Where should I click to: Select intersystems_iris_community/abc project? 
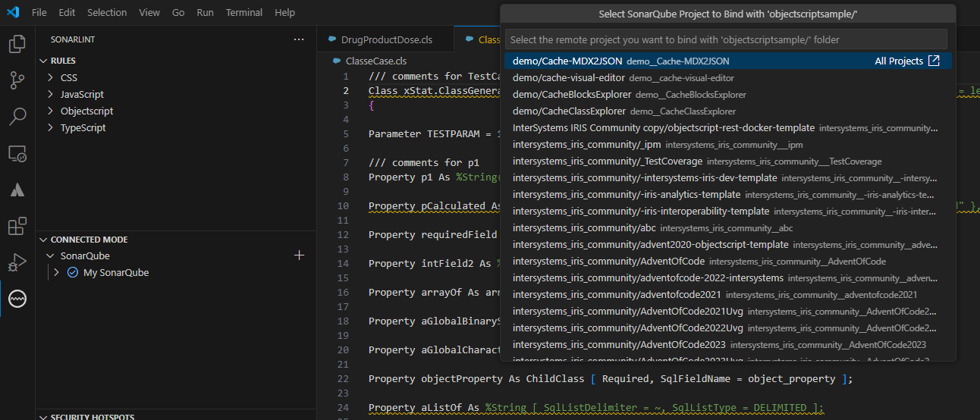728,227
